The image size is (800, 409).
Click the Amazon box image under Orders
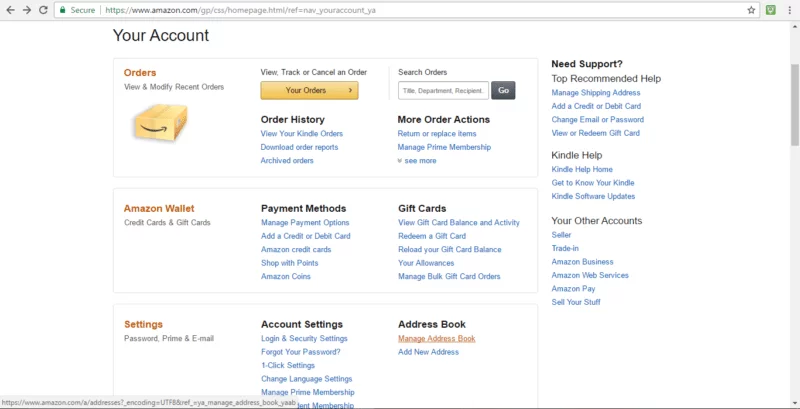click(161, 123)
